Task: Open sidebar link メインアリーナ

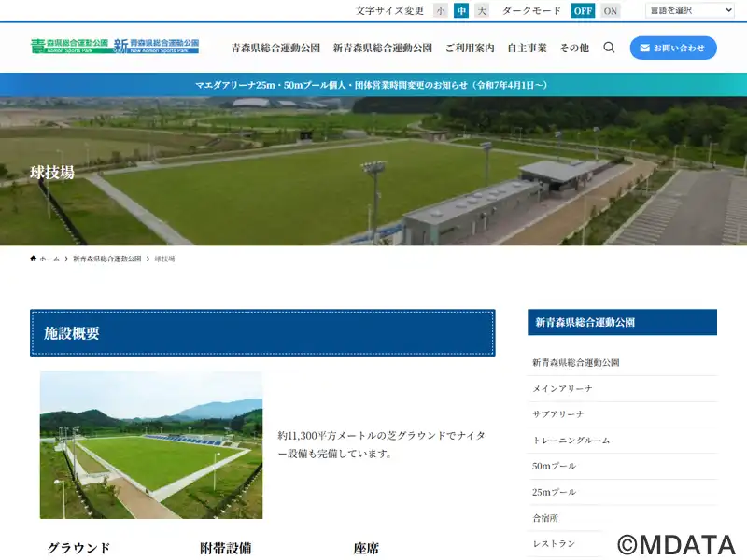Action: click(x=622, y=388)
